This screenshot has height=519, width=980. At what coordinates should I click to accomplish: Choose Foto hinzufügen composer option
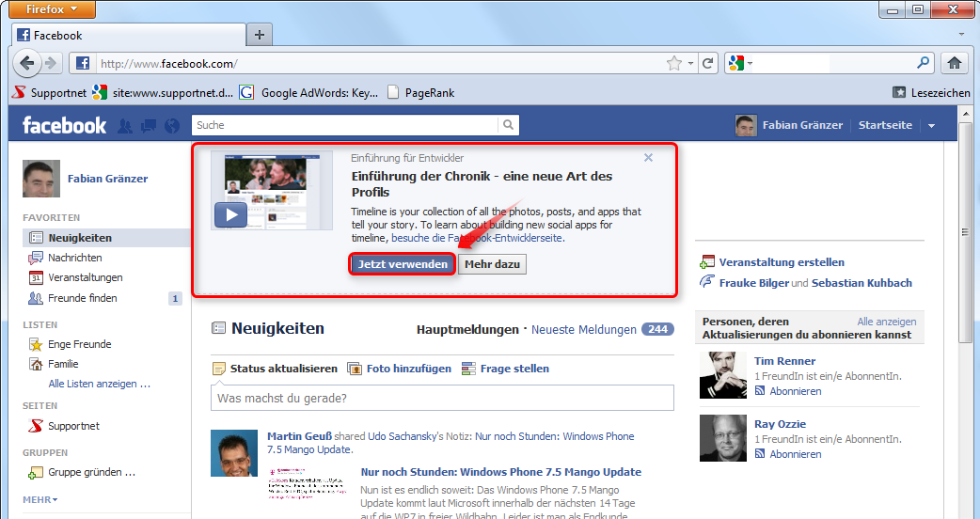click(400, 369)
